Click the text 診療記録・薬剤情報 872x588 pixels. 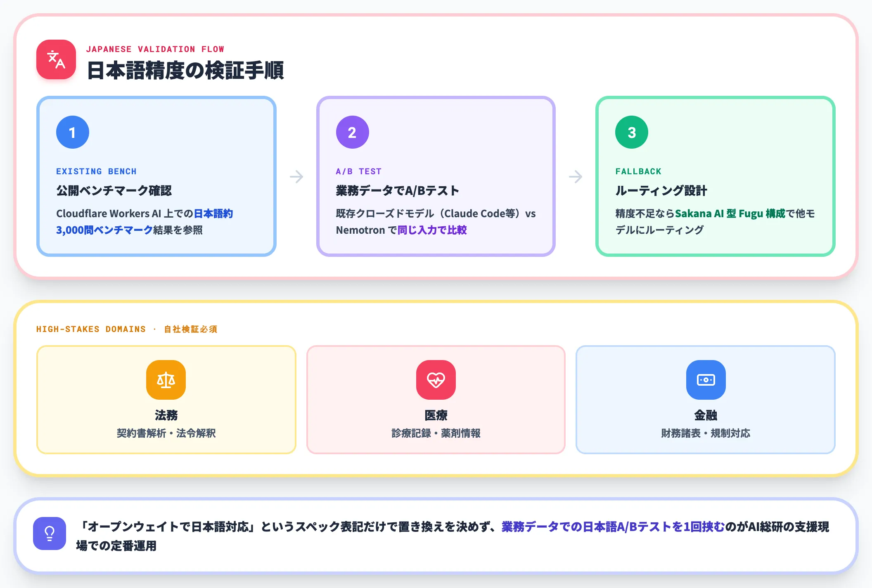tap(436, 433)
